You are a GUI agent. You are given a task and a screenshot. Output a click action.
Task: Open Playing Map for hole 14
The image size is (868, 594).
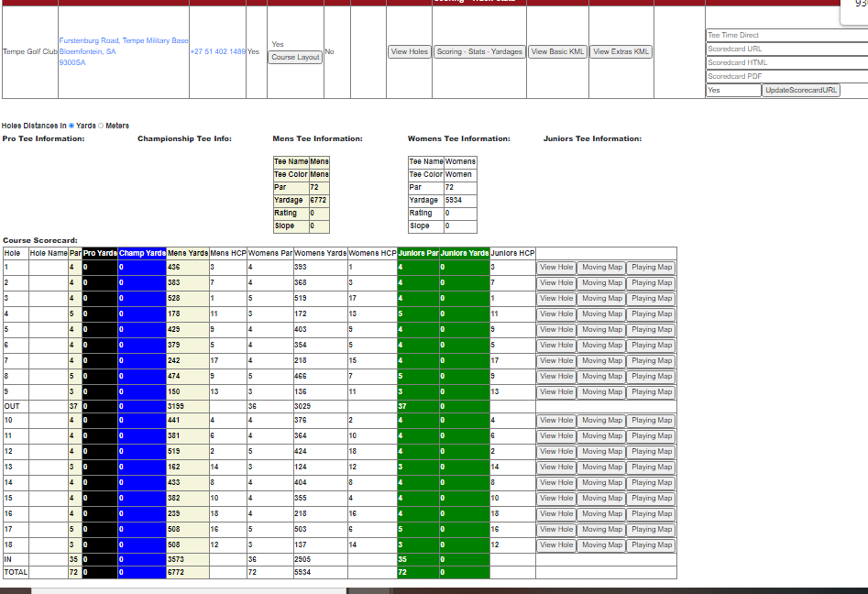point(652,482)
